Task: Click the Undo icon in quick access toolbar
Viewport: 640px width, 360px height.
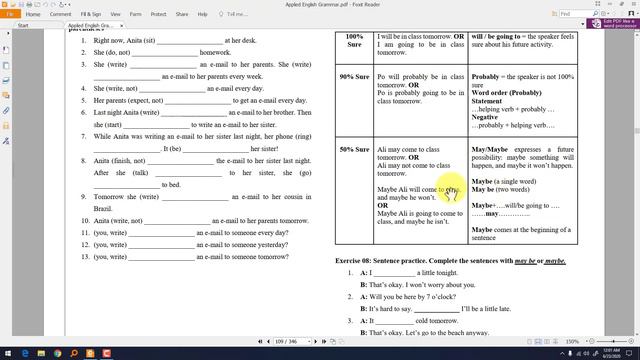Action: pos(45,4)
